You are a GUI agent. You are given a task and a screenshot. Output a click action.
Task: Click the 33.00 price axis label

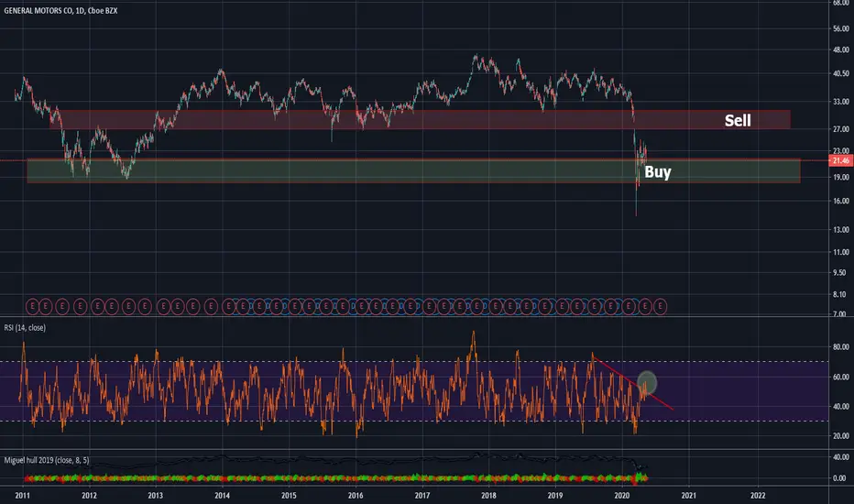(841, 102)
